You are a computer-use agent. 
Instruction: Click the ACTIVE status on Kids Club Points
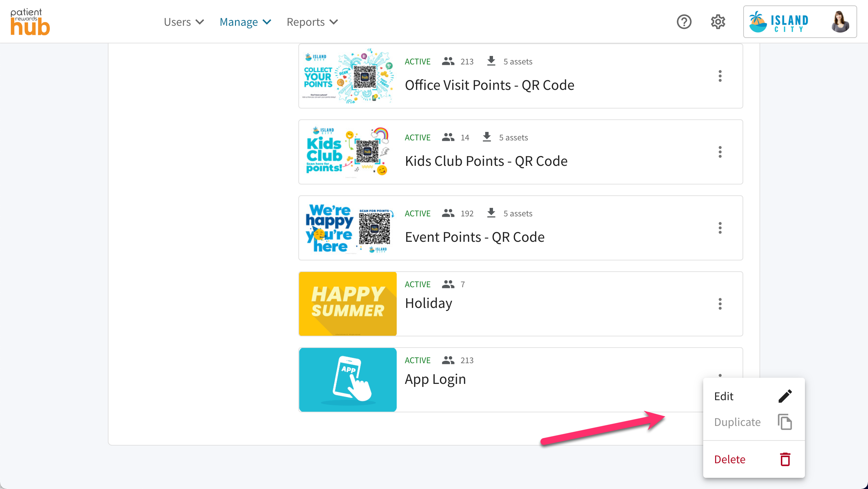click(417, 138)
